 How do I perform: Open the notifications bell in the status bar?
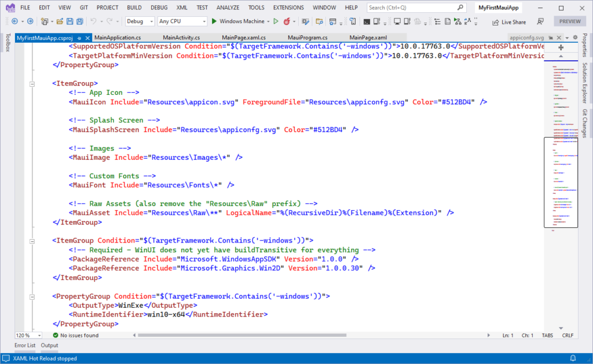coord(573,358)
